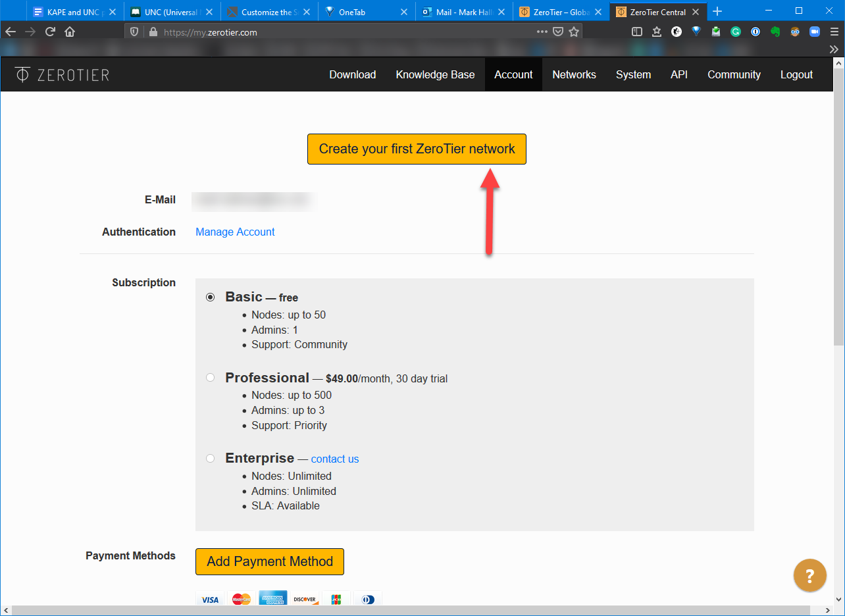Open the Networks nav item
845x616 pixels.
coord(574,74)
